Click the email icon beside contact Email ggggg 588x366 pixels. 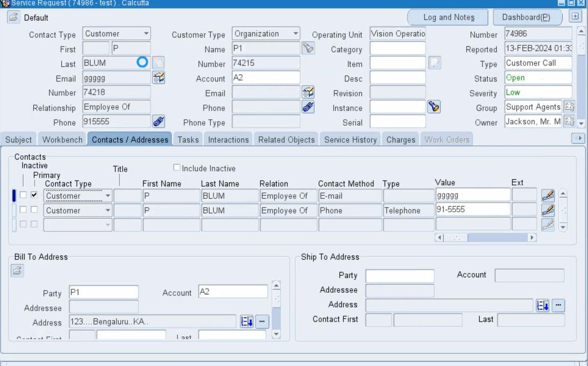tap(158, 77)
